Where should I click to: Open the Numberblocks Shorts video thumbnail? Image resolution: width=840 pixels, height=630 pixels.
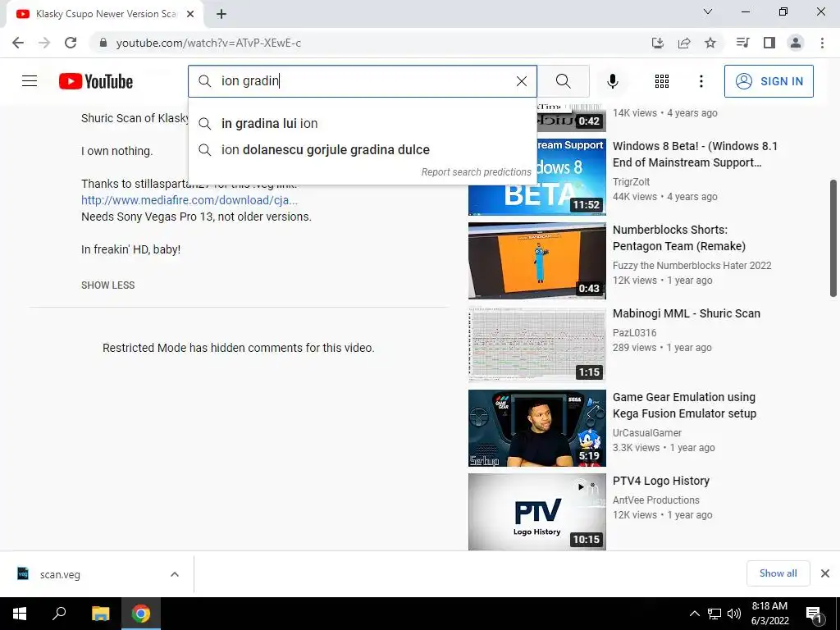pos(536,261)
